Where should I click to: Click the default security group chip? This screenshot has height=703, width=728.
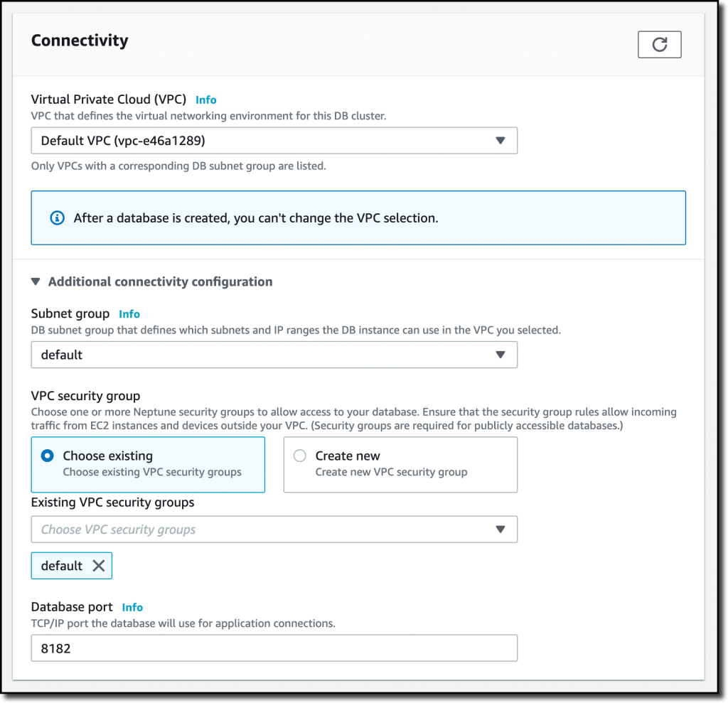[x=72, y=566]
